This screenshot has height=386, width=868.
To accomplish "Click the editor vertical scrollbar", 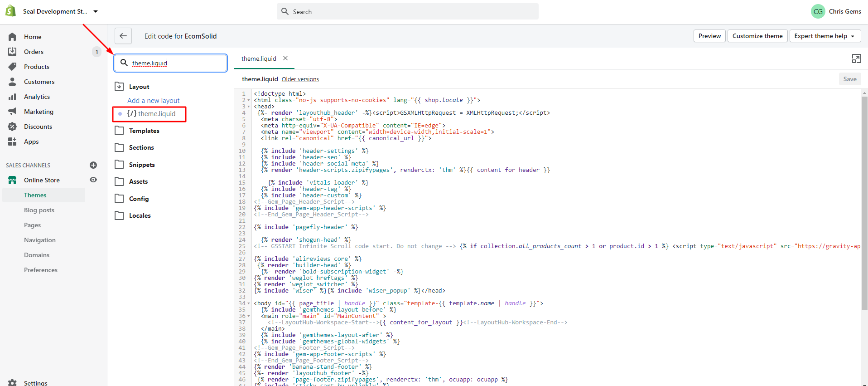I will pyautogui.click(x=864, y=203).
